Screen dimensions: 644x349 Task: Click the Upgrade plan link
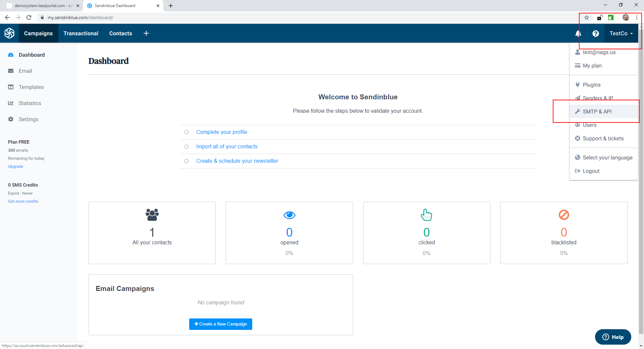click(x=16, y=166)
